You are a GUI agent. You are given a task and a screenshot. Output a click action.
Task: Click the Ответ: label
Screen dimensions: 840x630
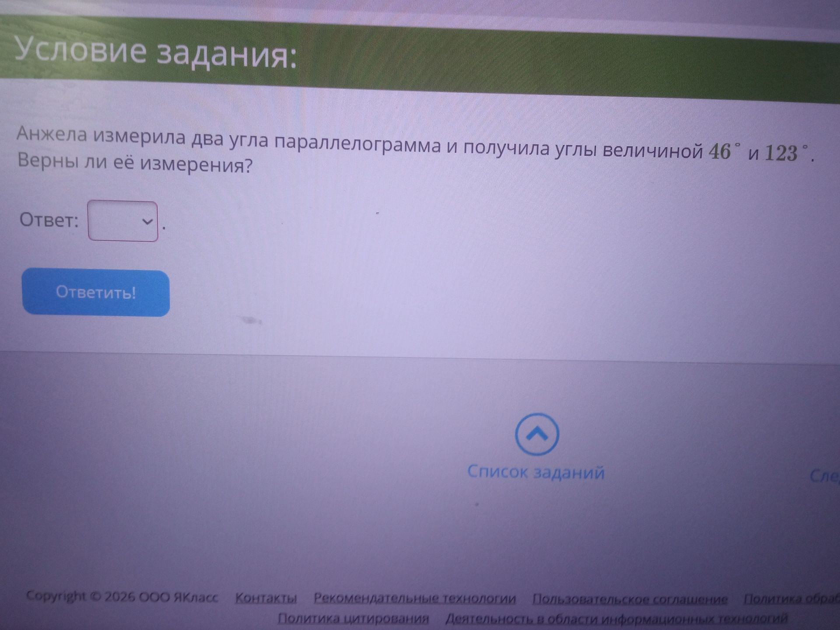click(49, 220)
